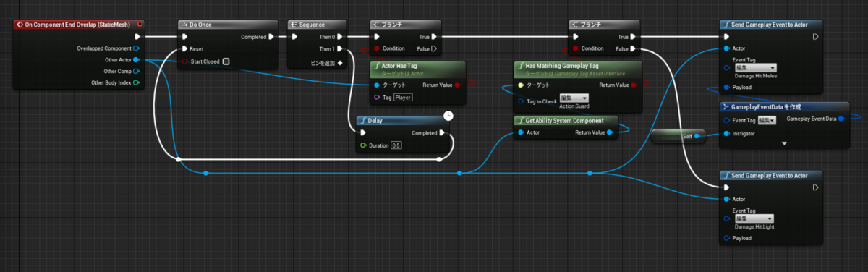This screenshot has height=272, width=868.
Task: Click the Overlapped Component output pin
Action: 136,48
